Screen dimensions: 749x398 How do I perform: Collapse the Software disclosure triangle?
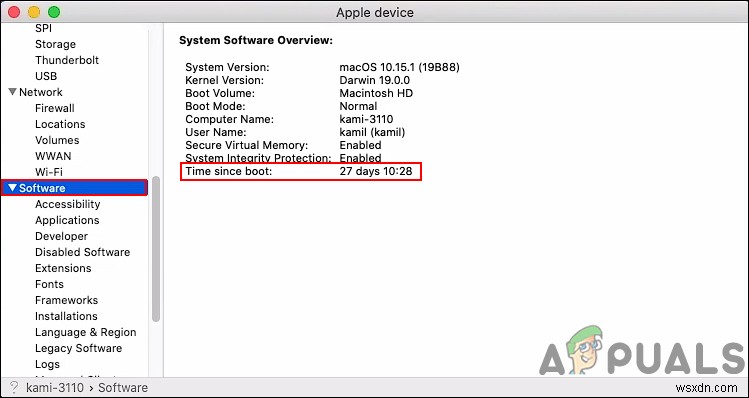(12, 188)
